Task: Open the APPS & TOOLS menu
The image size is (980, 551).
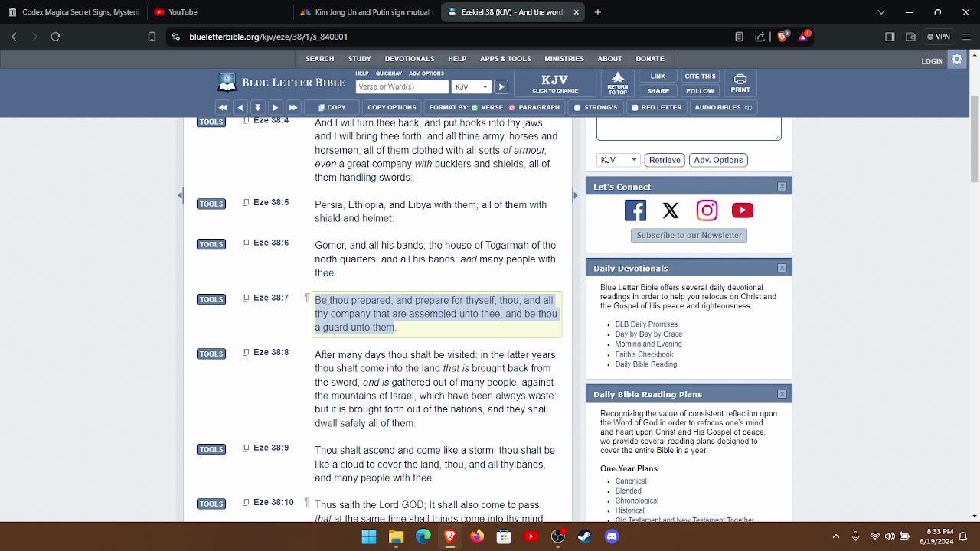Action: point(505,59)
